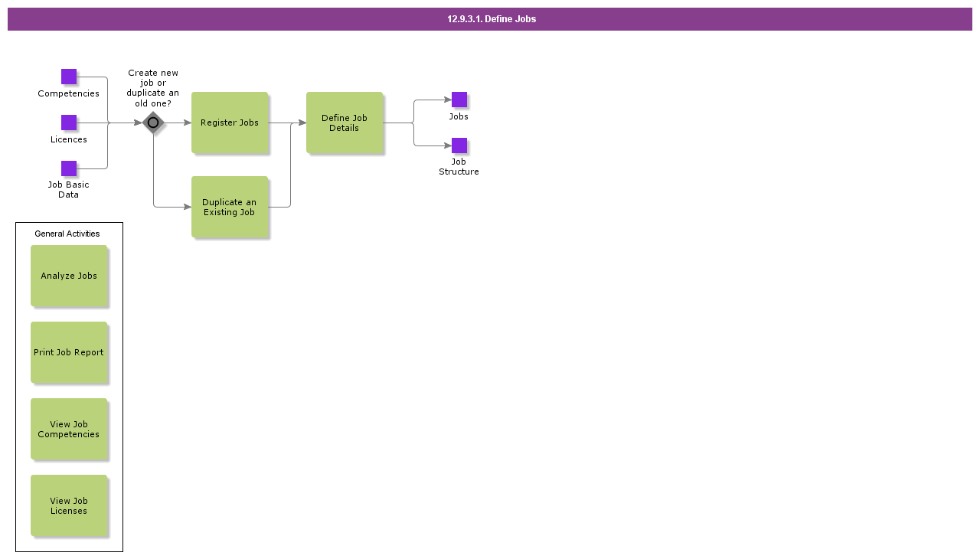Click the Job Structure label text
Screen dimensions: 980x559
[459, 166]
